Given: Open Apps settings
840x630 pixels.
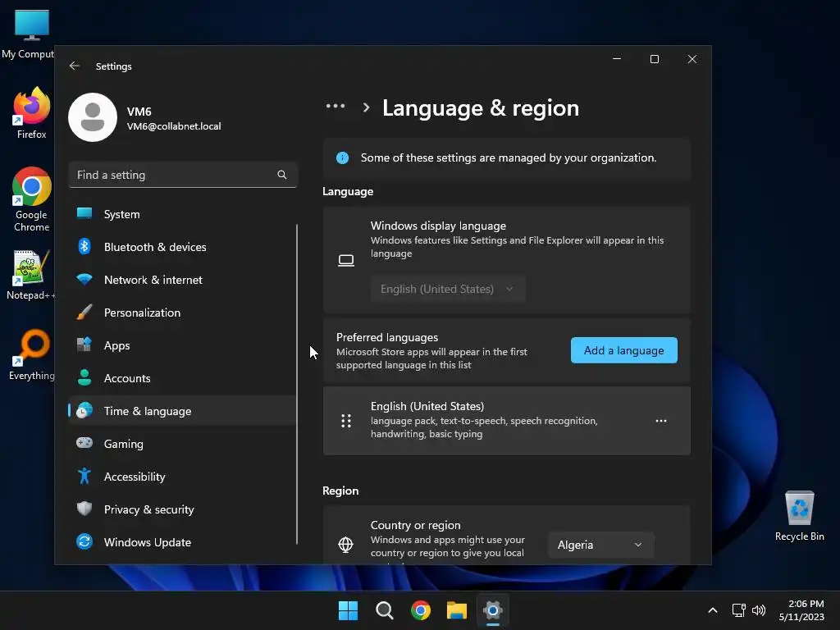Looking at the screenshot, I should click(182, 345).
